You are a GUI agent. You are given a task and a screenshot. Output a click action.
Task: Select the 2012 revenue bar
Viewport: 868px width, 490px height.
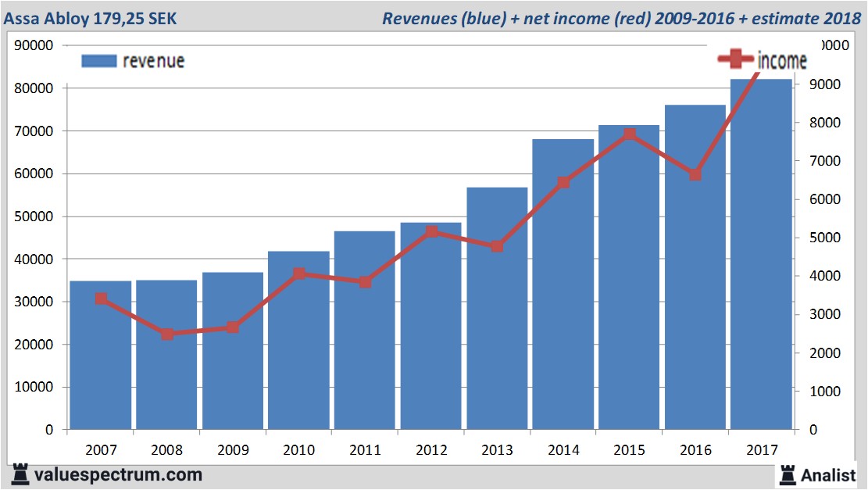click(430, 326)
